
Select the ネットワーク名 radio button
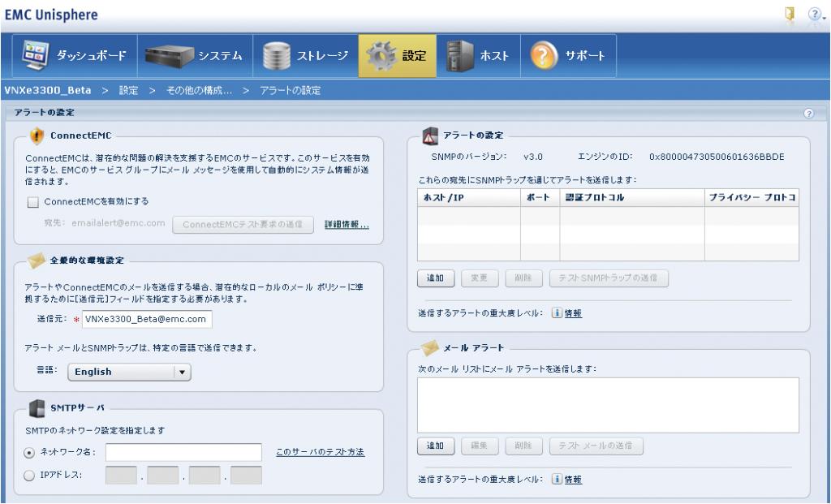[x=30, y=453]
